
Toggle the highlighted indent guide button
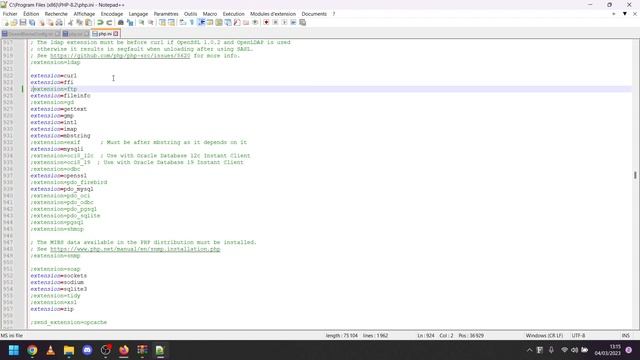click(x=201, y=22)
